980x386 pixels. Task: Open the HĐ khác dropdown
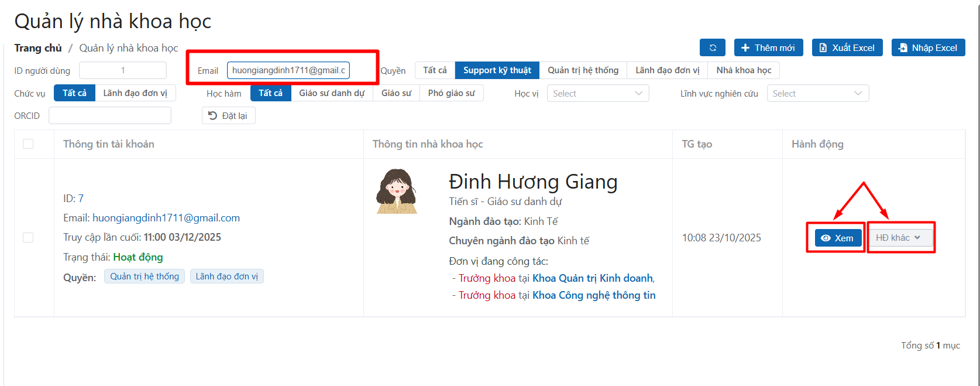point(898,238)
